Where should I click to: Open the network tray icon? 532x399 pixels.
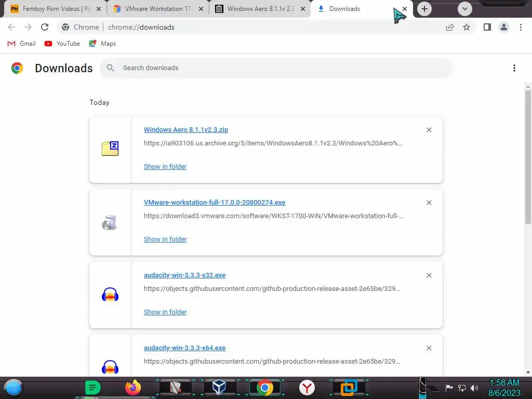pyautogui.click(x=462, y=388)
